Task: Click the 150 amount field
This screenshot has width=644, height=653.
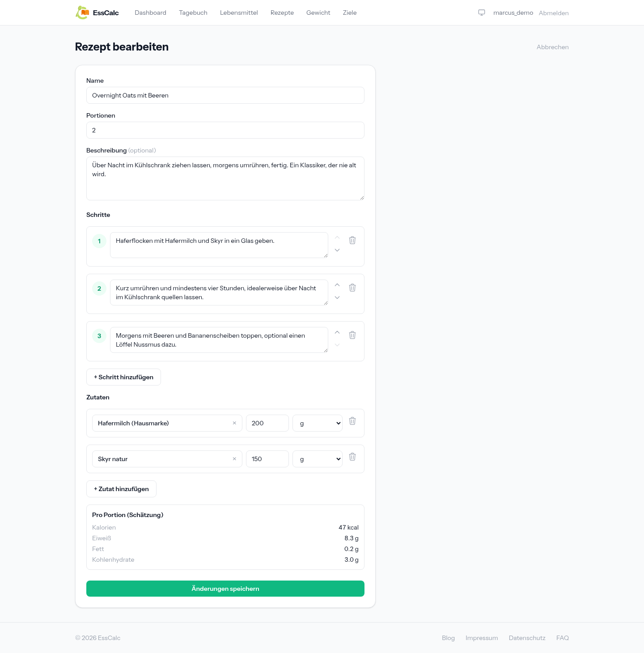Action: point(267,459)
